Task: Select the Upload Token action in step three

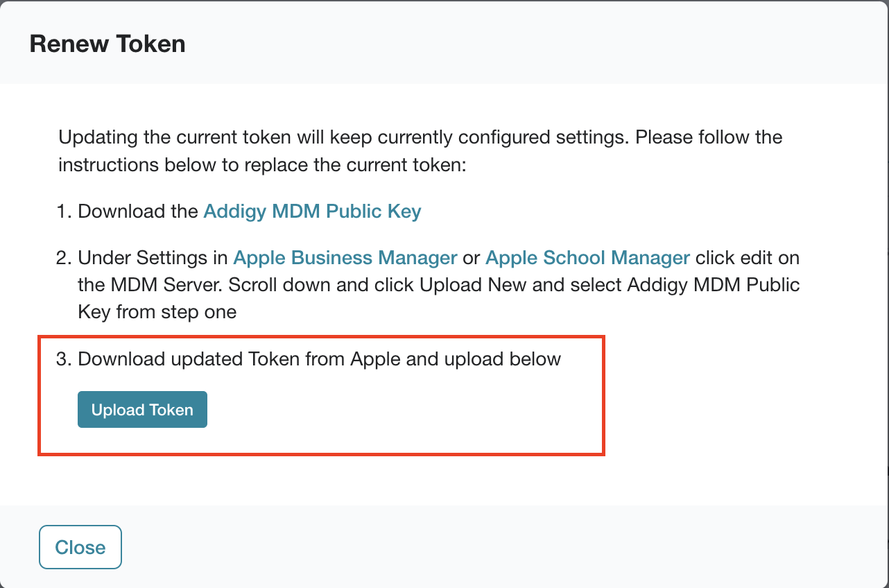Action: (x=141, y=409)
